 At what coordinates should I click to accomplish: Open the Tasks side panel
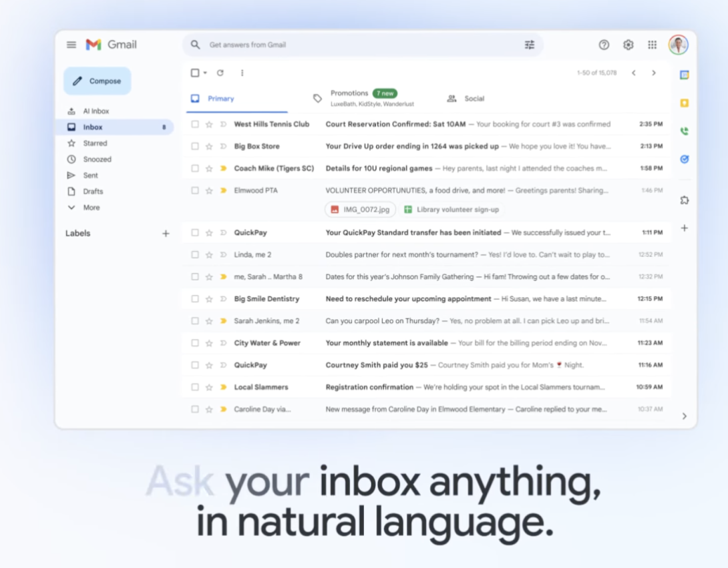(684, 159)
